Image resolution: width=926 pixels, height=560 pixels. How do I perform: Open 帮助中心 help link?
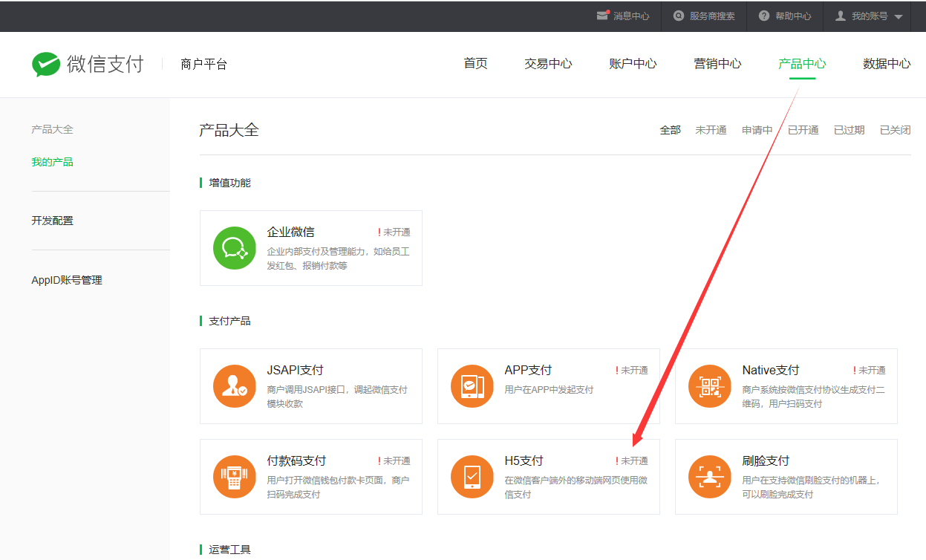785,16
